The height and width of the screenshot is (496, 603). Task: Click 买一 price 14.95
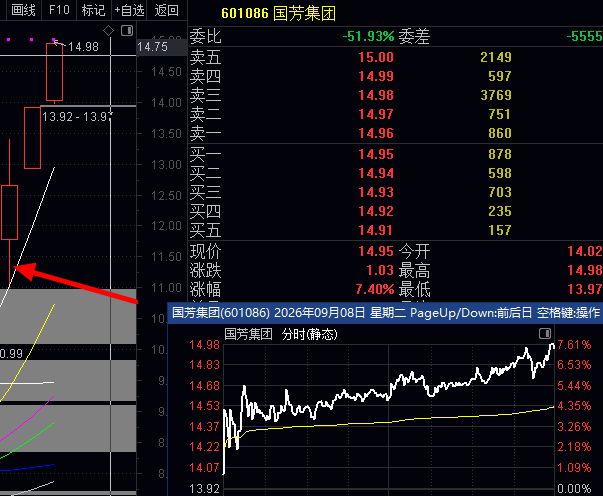pos(376,154)
